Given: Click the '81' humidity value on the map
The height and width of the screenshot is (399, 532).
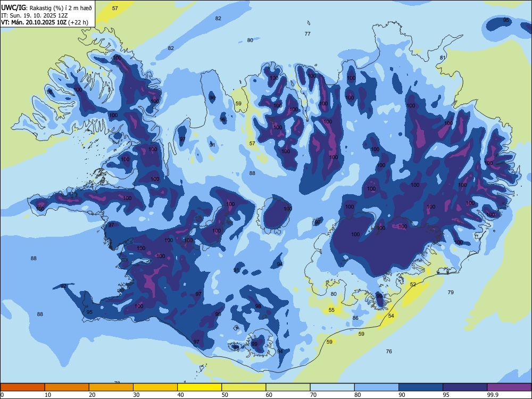Looking at the screenshot, I should 443,57.
